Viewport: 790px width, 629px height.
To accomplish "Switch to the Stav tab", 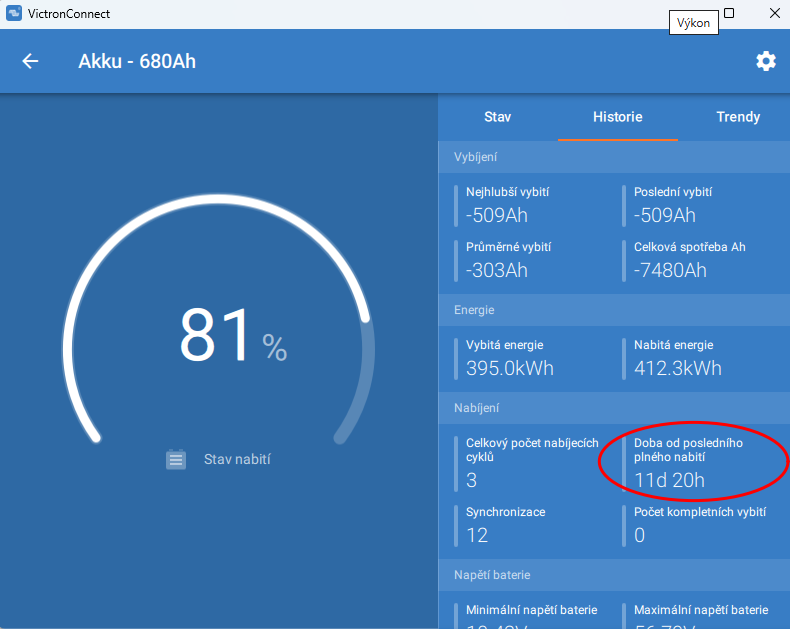I will 498,117.
